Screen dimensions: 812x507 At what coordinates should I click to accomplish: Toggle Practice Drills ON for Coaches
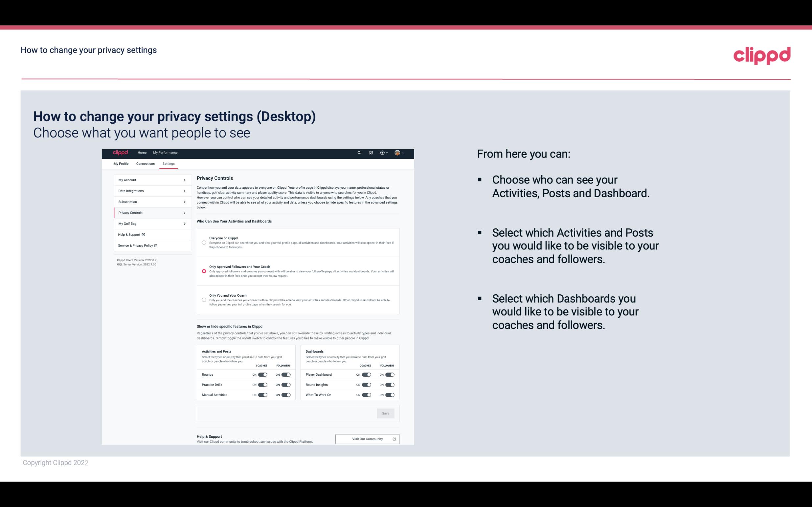262,384
